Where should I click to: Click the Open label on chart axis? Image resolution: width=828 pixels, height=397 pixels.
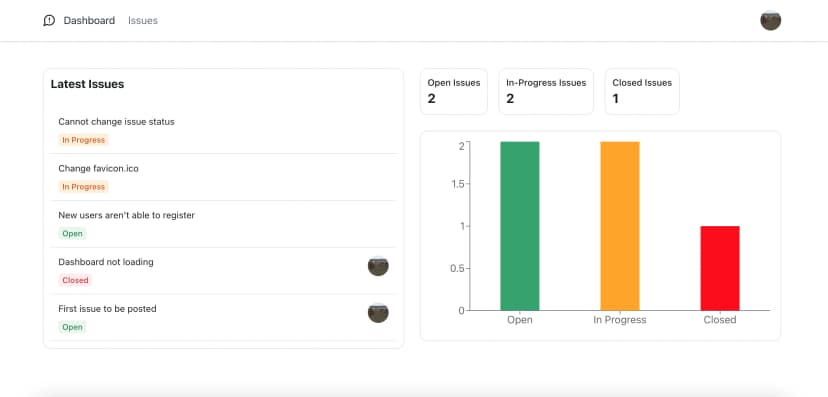point(520,320)
